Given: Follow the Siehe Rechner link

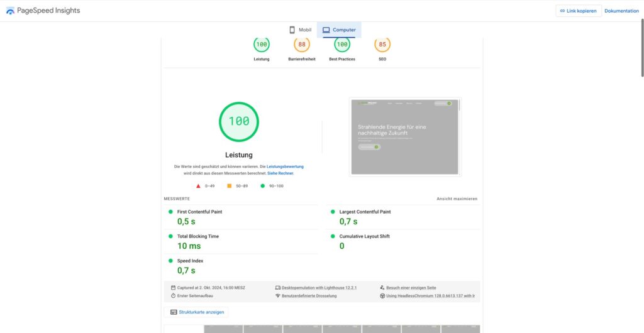Looking at the screenshot, I should [280, 173].
